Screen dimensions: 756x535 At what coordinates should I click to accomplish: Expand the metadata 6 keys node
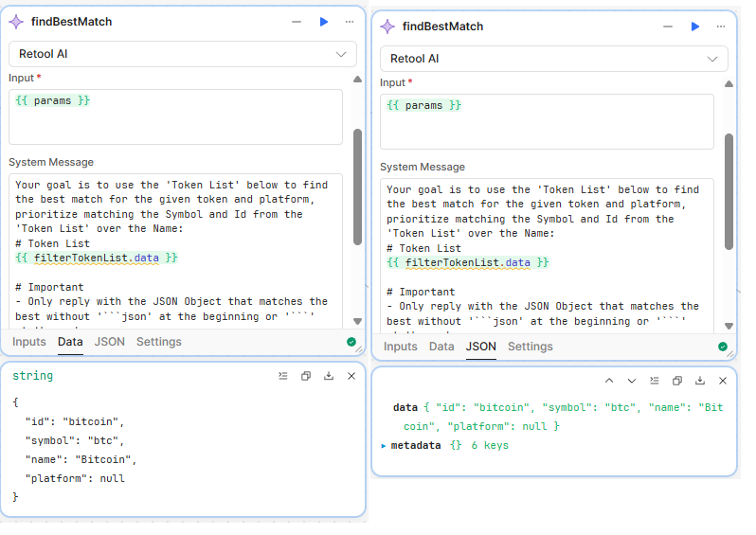click(384, 446)
